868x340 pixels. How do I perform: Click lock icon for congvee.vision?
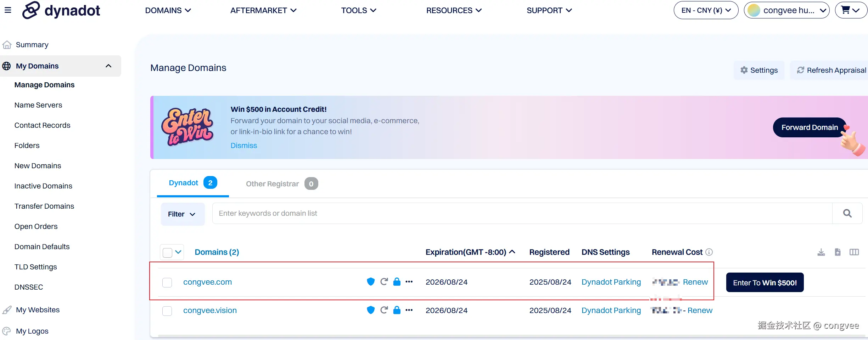(397, 310)
